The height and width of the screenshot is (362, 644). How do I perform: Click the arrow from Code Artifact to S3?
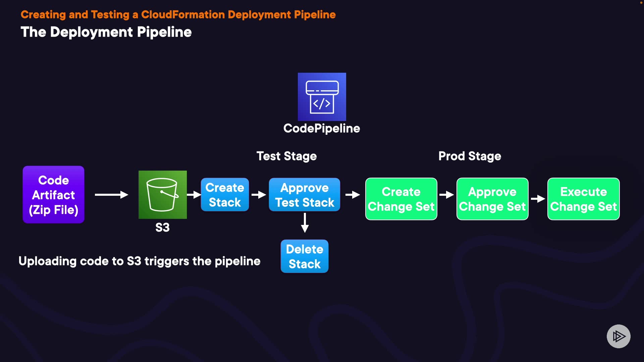tap(111, 195)
